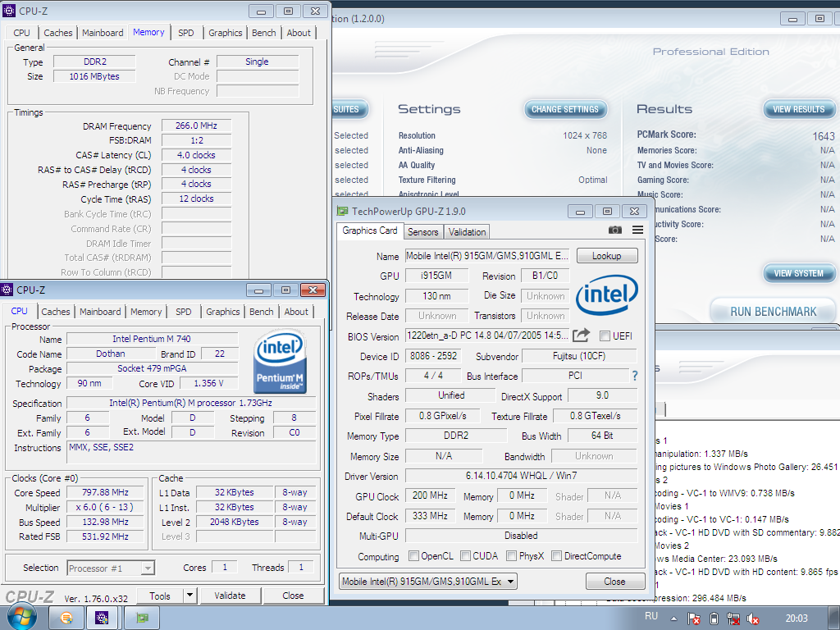Image resolution: width=840 pixels, height=630 pixels.
Task: Open Bench tab in front CPU-Z window
Action: [262, 312]
